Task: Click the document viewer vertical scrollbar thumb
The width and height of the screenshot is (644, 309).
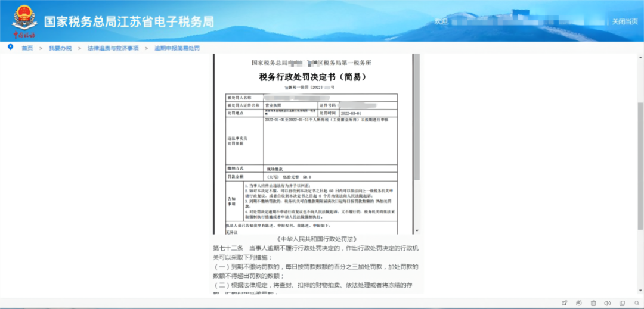Action: (416, 117)
